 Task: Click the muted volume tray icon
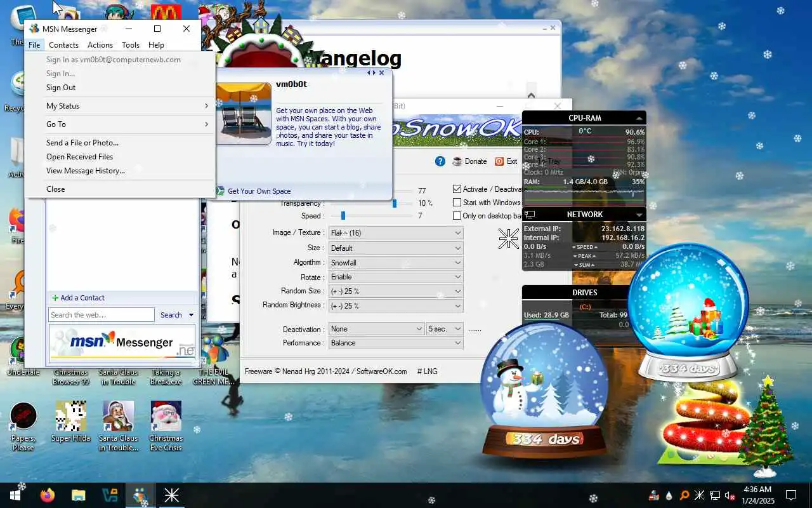tap(730, 495)
